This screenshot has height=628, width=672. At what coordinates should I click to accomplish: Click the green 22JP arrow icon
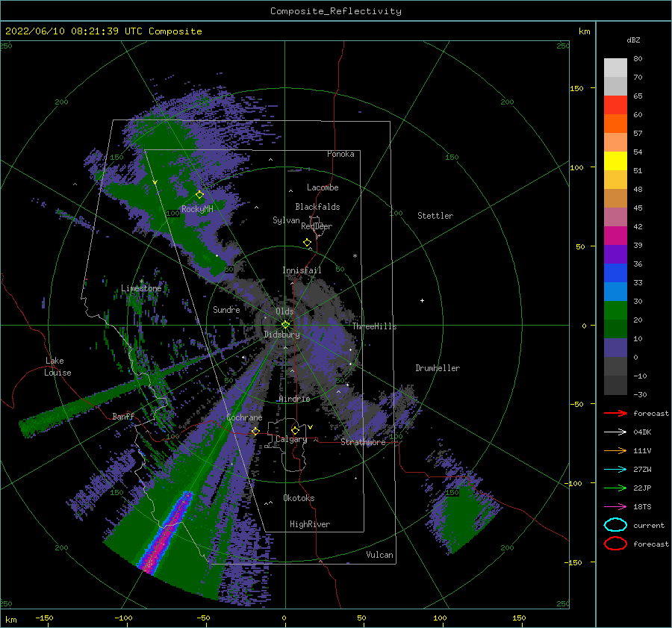pos(615,488)
